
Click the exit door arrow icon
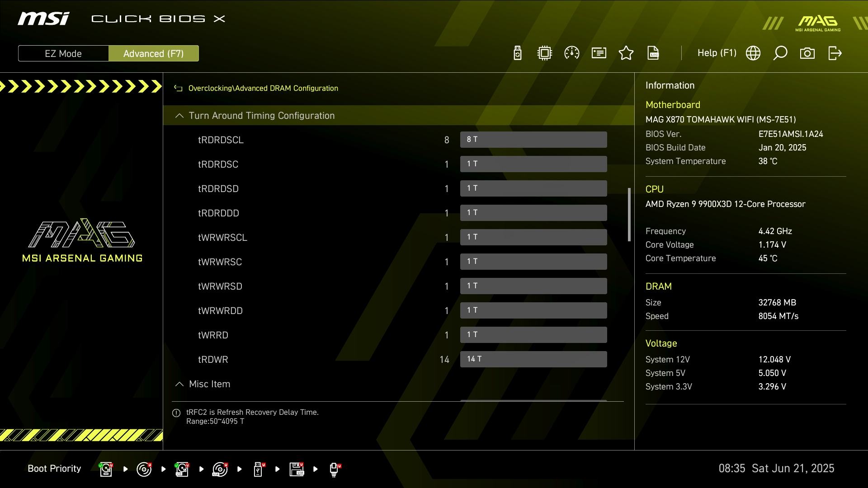tap(835, 53)
